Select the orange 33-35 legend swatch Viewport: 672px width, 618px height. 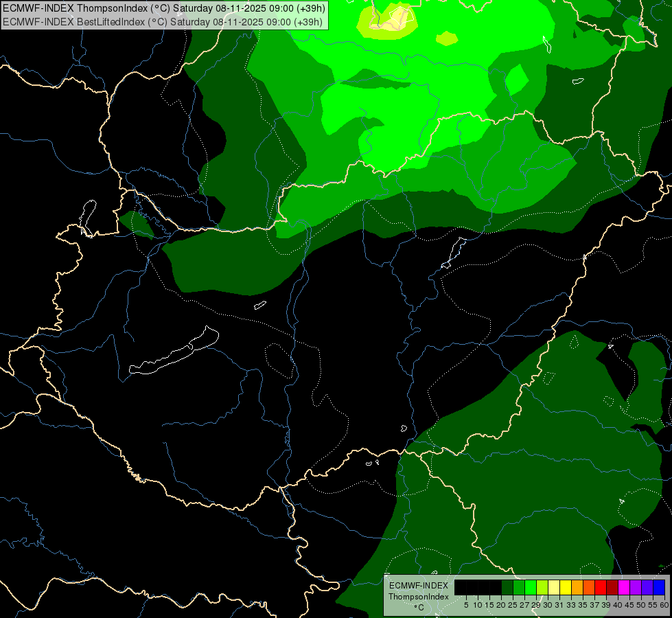coord(577,588)
